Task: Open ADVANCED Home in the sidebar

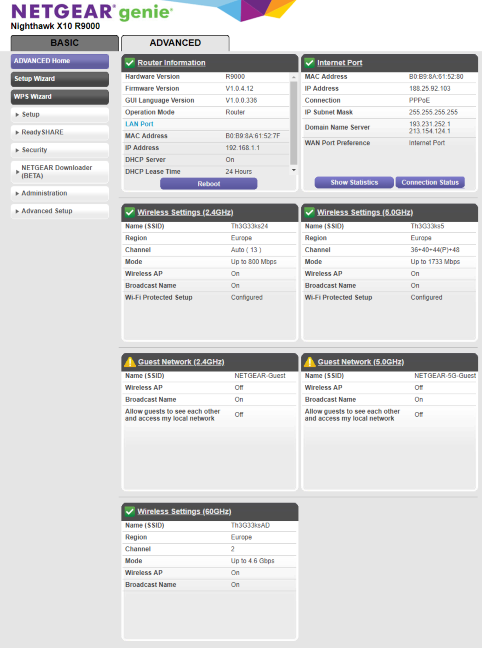Action: point(60,61)
